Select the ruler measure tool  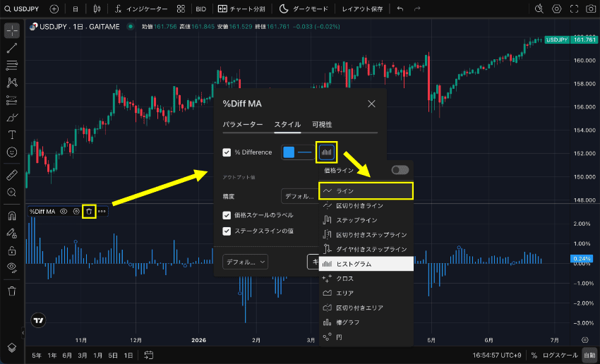(12, 175)
